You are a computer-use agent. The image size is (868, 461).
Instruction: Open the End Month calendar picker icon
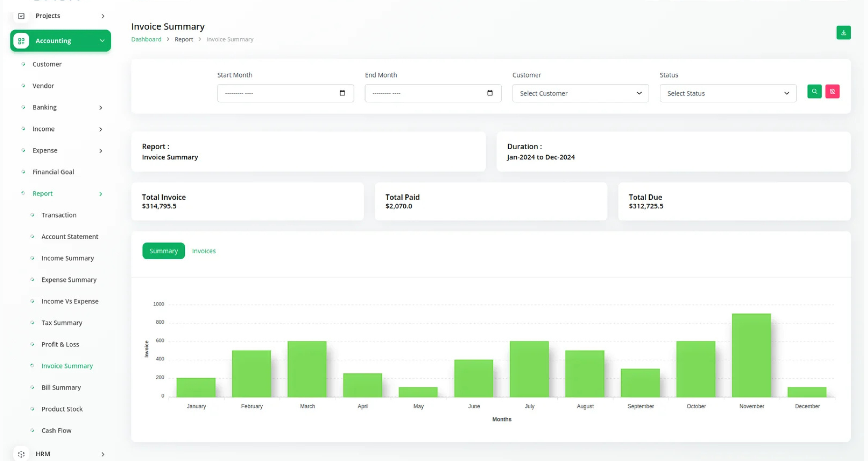coord(490,93)
